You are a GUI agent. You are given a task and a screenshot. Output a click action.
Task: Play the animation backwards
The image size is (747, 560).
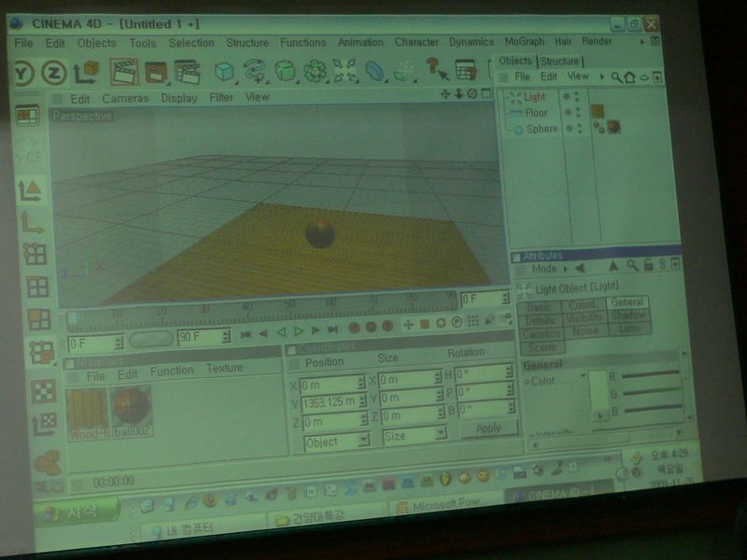click(x=282, y=332)
